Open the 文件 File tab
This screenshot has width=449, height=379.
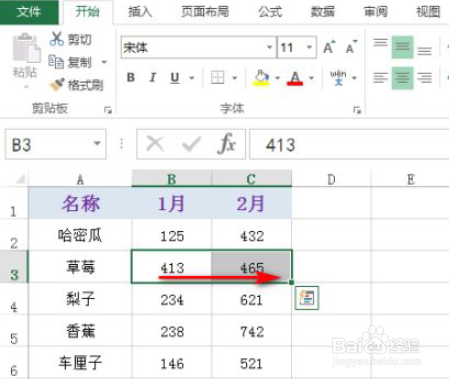(x=29, y=12)
